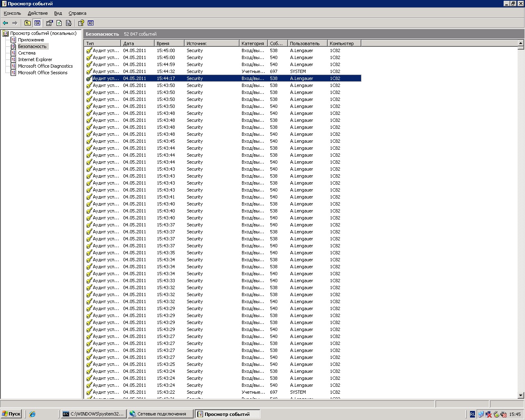This screenshot has height=420, width=525.
Task: Click the Безопасность pane header title
Action: tap(102, 34)
